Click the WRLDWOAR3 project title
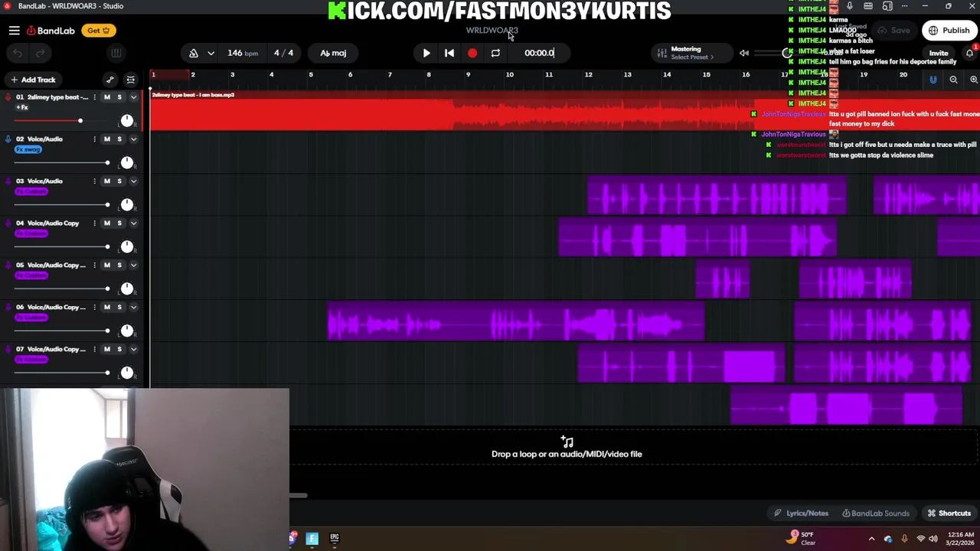Screen dimensions: 980x551 tap(492, 31)
